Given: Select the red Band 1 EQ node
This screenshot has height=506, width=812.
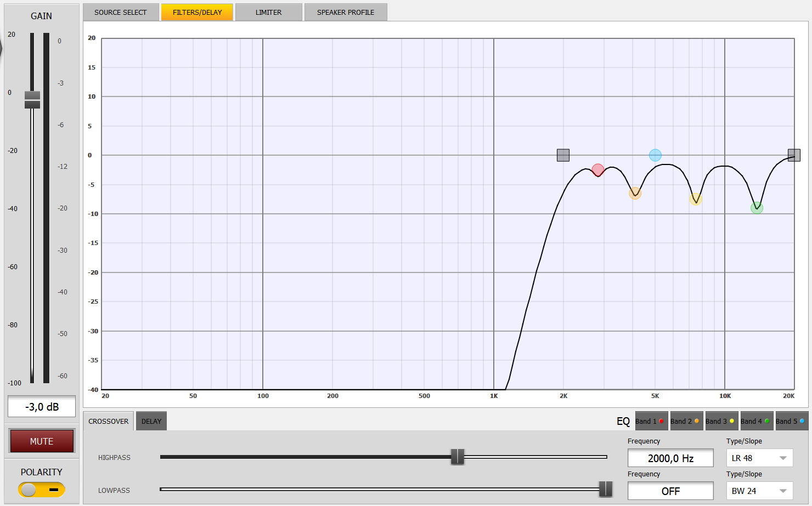Looking at the screenshot, I should [598, 170].
